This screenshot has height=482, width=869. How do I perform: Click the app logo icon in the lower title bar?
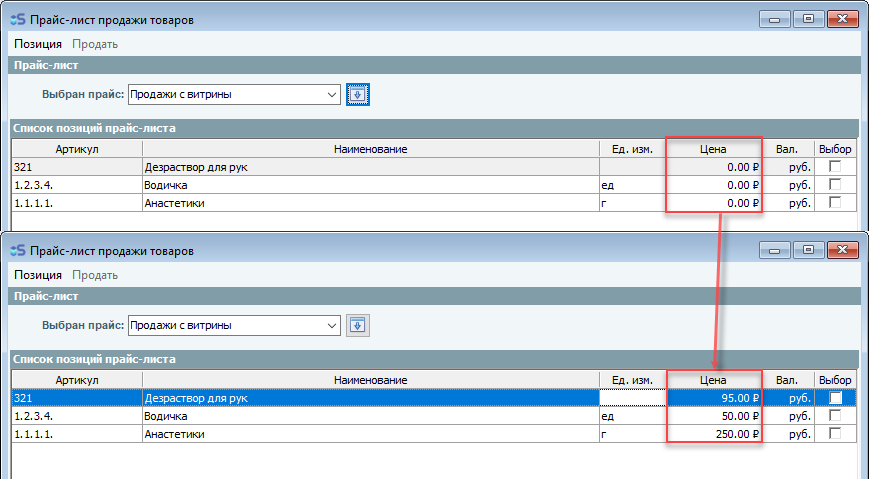pos(17,250)
